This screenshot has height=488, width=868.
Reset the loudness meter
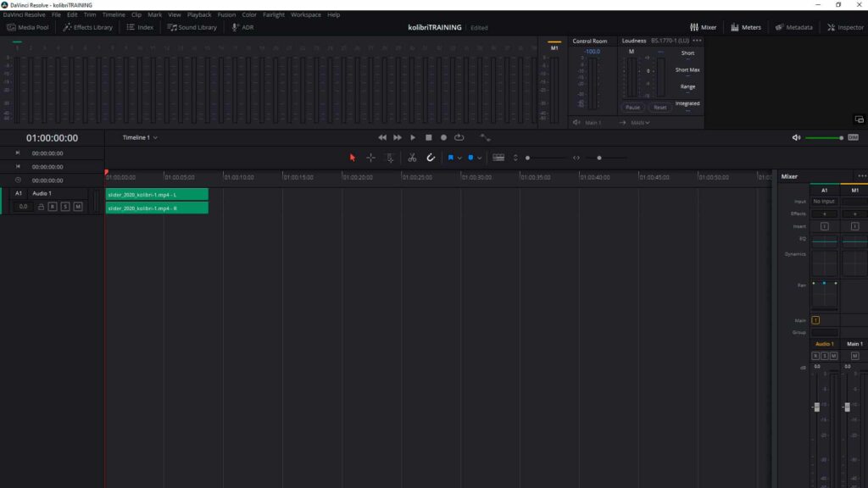pyautogui.click(x=659, y=108)
